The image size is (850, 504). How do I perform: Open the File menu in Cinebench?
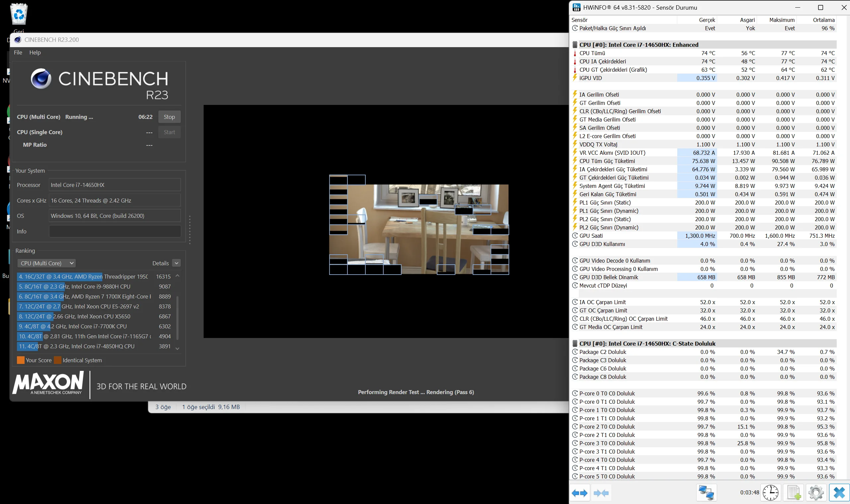[18, 52]
